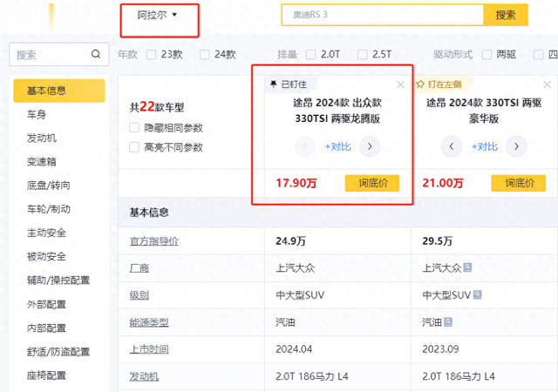Click the 钉在左侧 pin icon on 豪华版
The width and height of the screenshot is (558, 392).
coord(420,84)
